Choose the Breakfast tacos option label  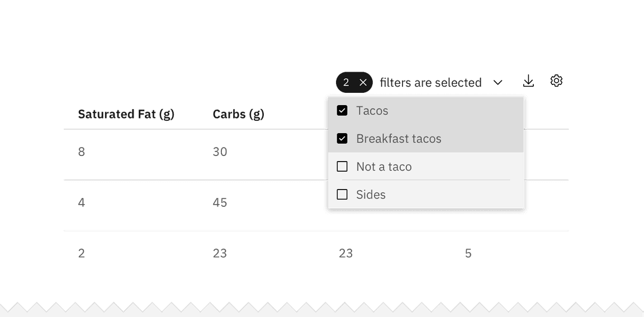(x=399, y=139)
